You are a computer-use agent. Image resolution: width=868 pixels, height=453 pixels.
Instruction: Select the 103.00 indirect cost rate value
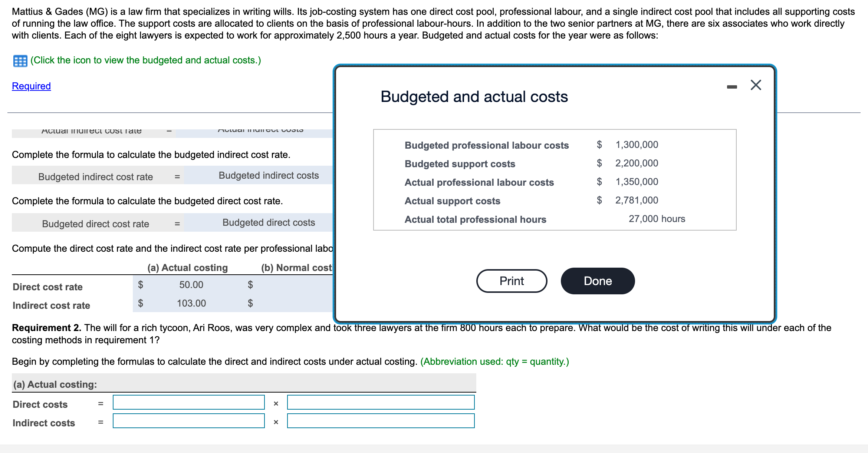pyautogui.click(x=191, y=303)
